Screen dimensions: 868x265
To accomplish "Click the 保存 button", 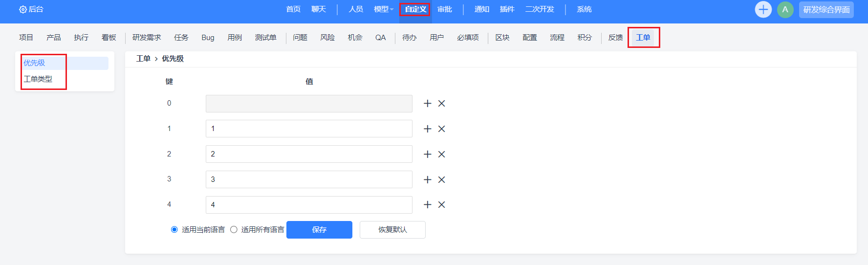I will [x=319, y=230].
